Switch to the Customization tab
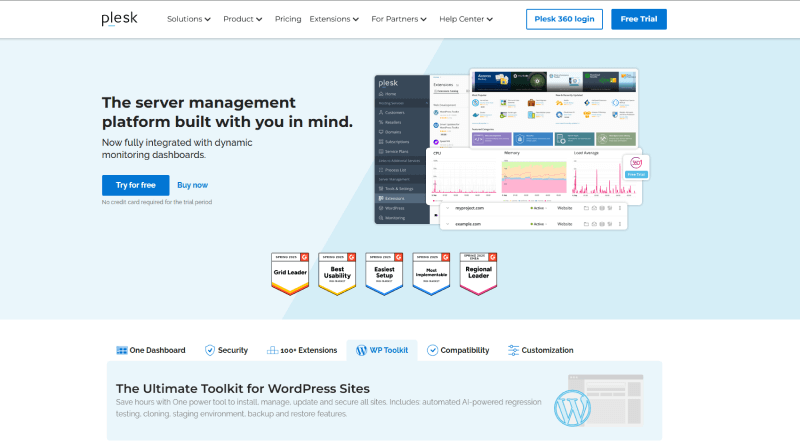 click(540, 350)
